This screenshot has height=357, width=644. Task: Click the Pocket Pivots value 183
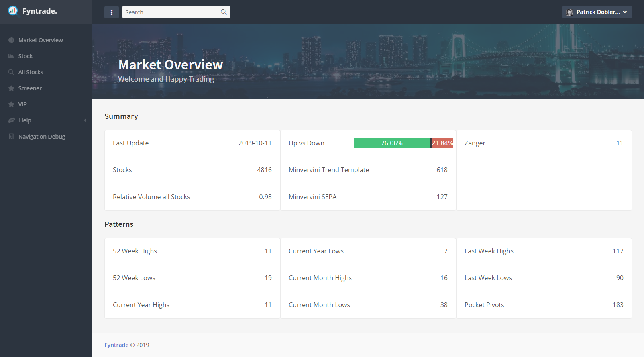point(618,305)
